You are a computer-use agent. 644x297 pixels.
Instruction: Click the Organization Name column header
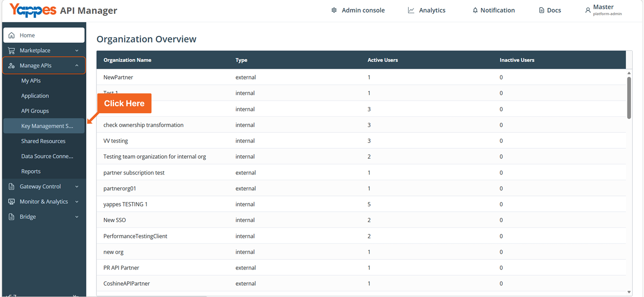pyautogui.click(x=127, y=60)
